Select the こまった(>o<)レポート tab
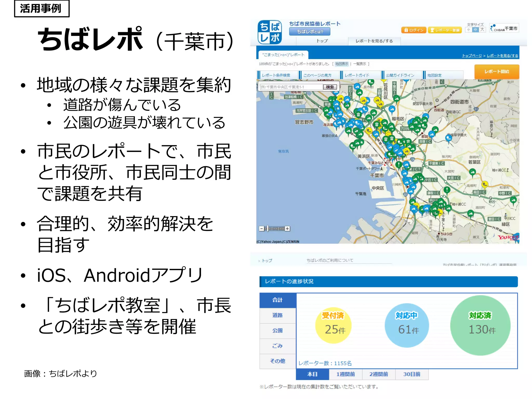 click(284, 55)
